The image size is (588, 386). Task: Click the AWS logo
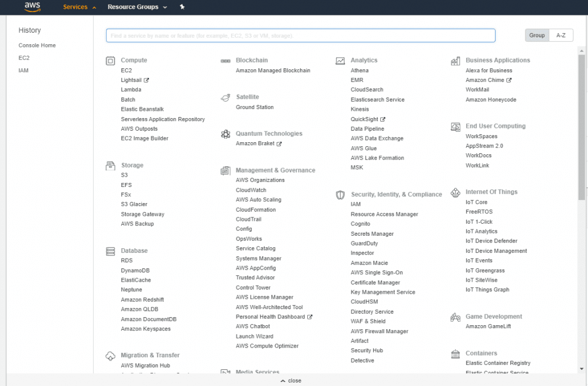pos(33,7)
